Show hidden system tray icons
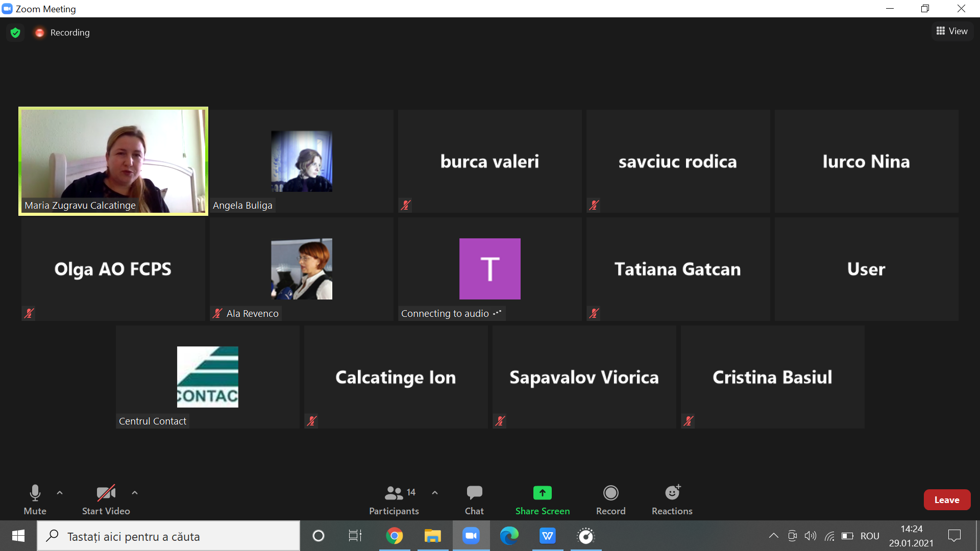The width and height of the screenshot is (980, 551). [x=773, y=536]
